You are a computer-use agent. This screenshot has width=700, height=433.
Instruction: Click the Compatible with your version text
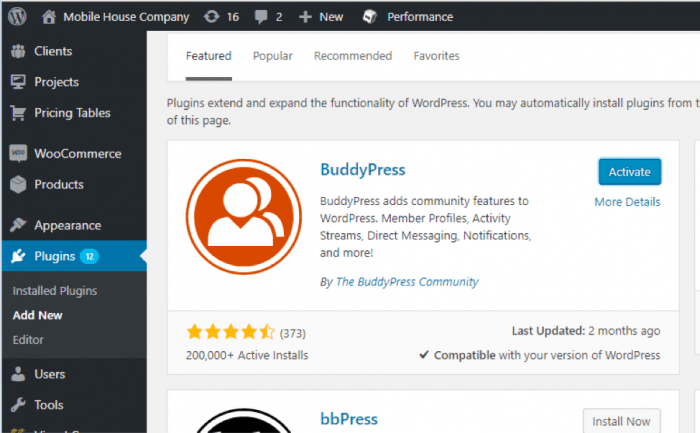coord(547,355)
